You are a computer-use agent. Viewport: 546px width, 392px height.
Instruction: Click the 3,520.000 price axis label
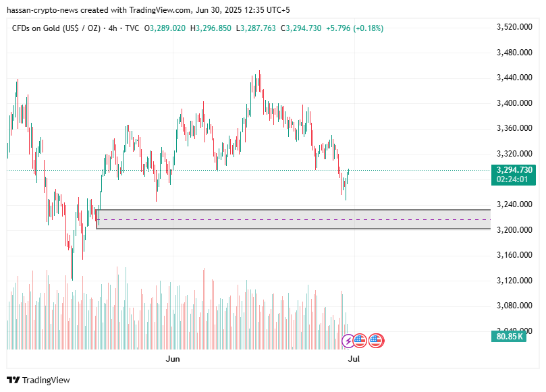[x=514, y=27]
